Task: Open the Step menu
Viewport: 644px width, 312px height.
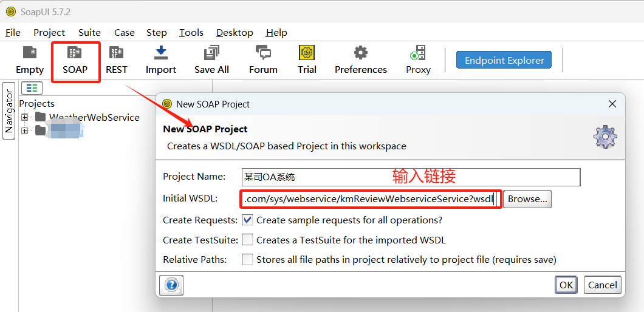Action: tap(157, 32)
